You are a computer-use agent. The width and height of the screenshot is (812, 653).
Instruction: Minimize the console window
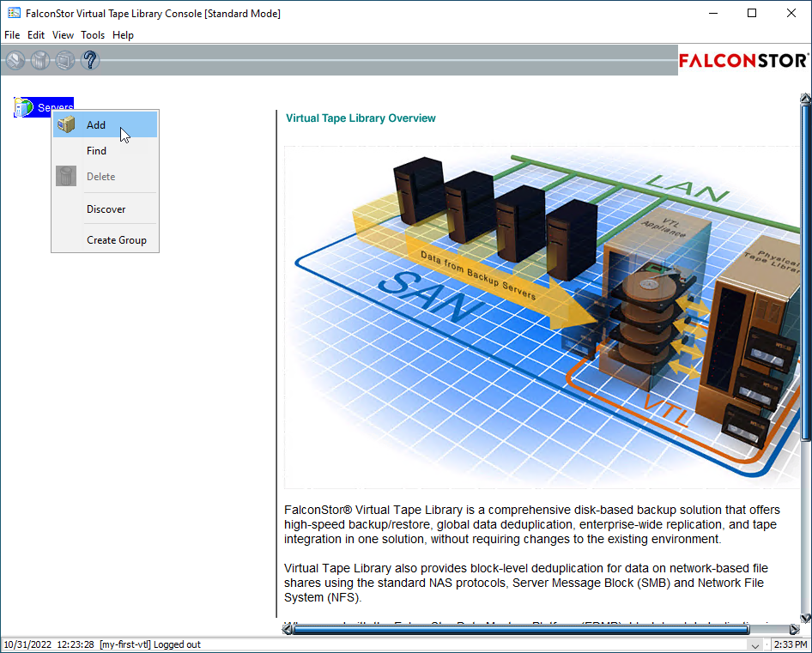(x=713, y=13)
